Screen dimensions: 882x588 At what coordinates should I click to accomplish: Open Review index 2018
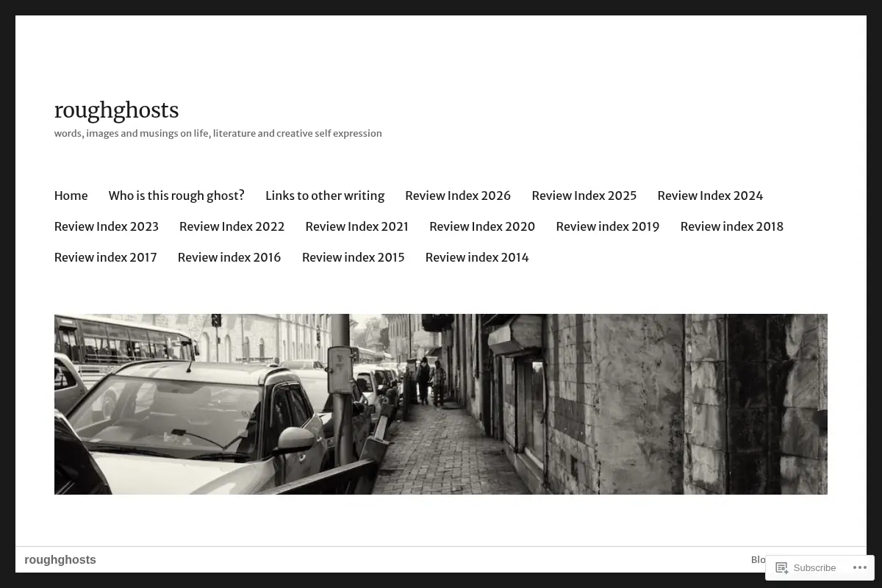point(732,226)
